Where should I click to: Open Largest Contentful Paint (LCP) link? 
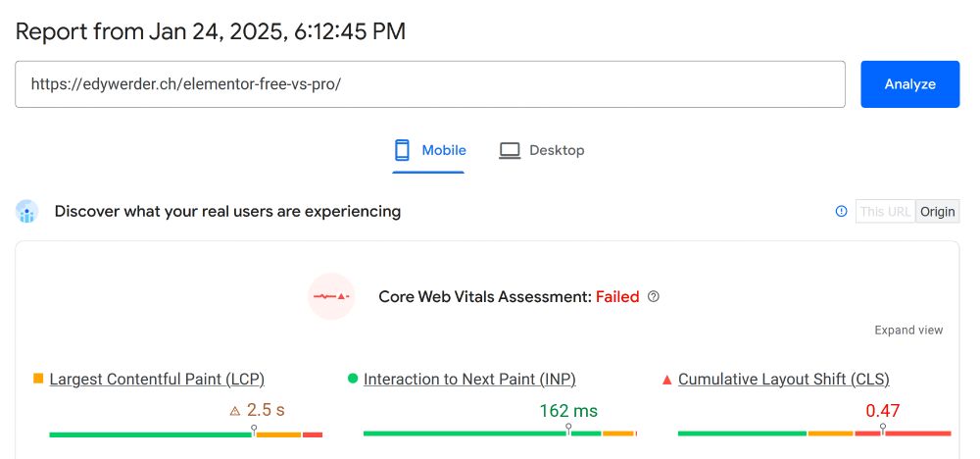coord(157,379)
